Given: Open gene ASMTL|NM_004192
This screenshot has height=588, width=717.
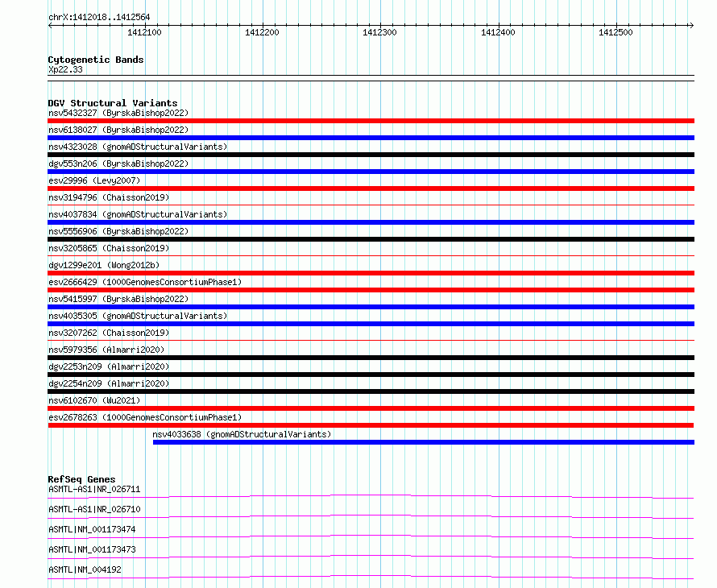Looking at the screenshot, I should click(x=85, y=569).
